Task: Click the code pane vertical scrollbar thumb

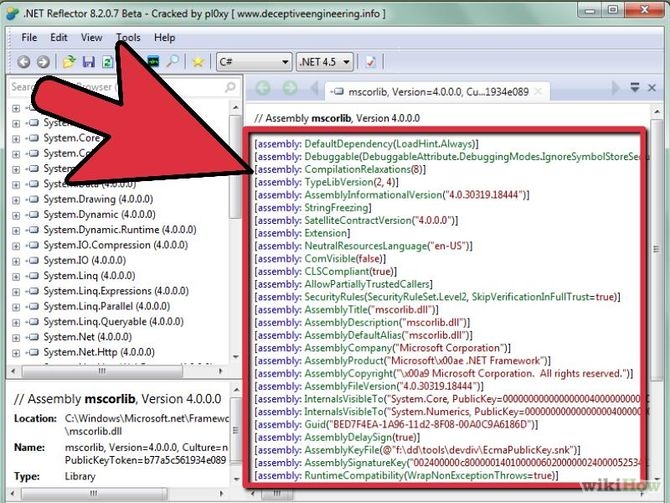Action: (656, 250)
